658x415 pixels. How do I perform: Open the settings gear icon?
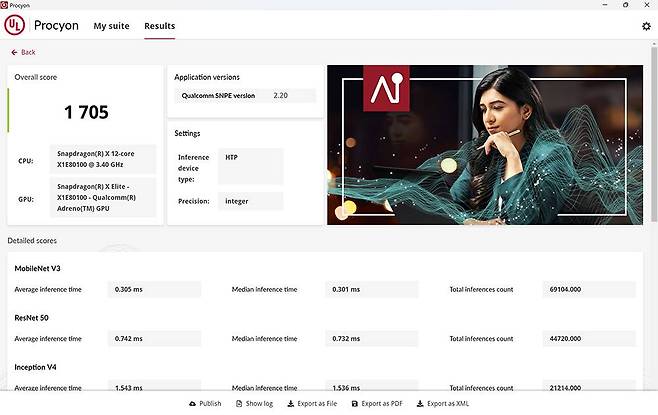pos(645,26)
